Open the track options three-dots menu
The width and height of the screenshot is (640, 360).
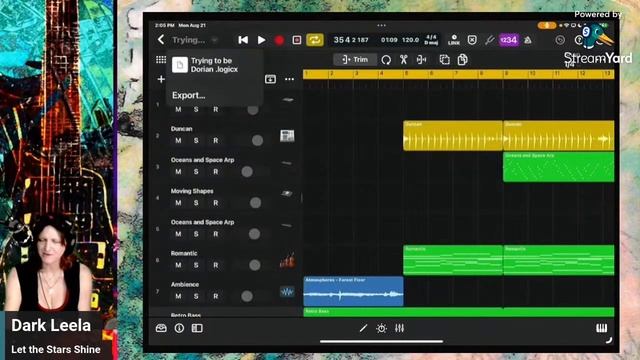[289, 79]
